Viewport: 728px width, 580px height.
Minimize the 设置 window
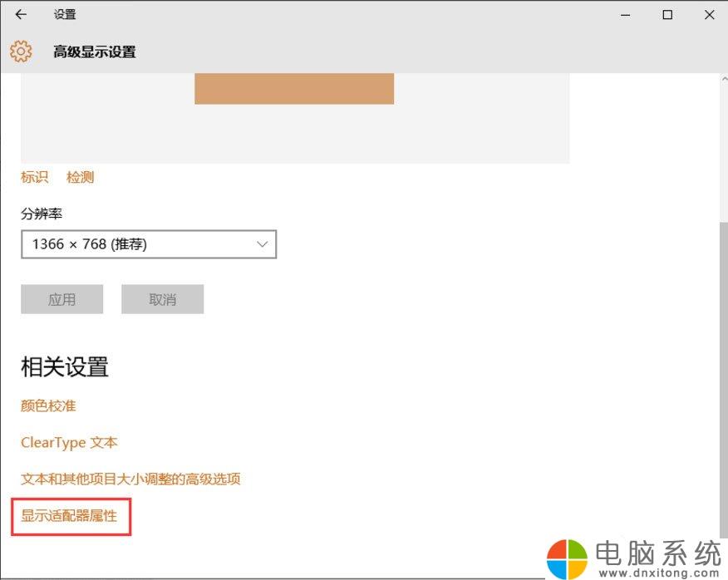coord(626,15)
